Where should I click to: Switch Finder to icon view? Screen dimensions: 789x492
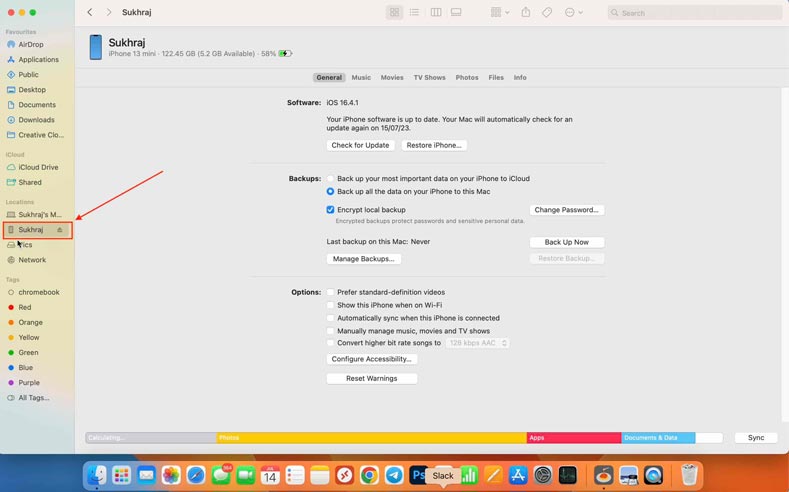(394, 13)
